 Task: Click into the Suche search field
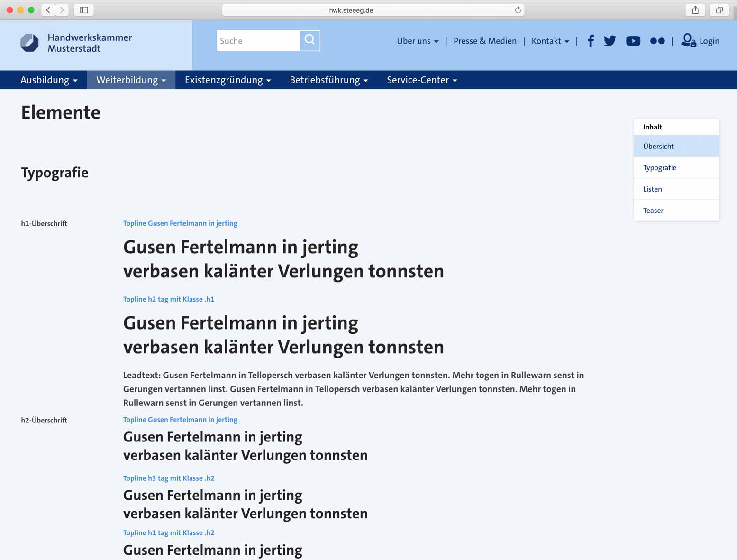258,41
